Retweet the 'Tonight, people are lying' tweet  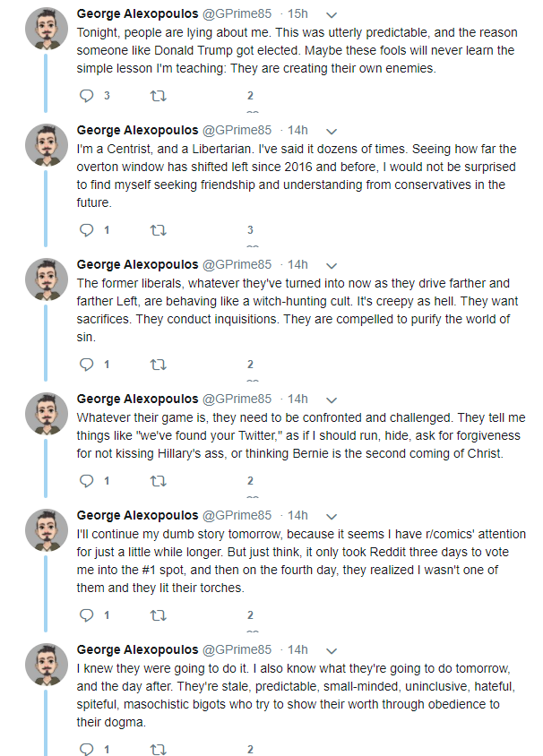(x=159, y=96)
